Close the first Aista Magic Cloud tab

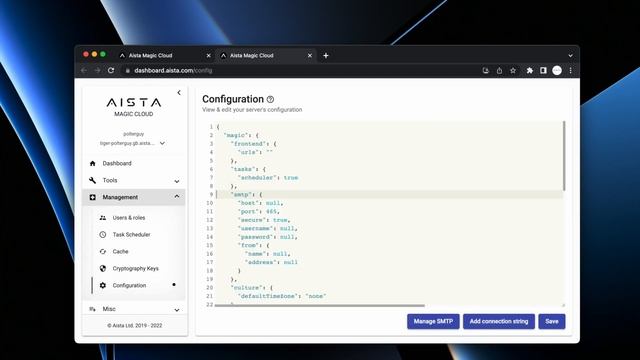click(x=208, y=56)
